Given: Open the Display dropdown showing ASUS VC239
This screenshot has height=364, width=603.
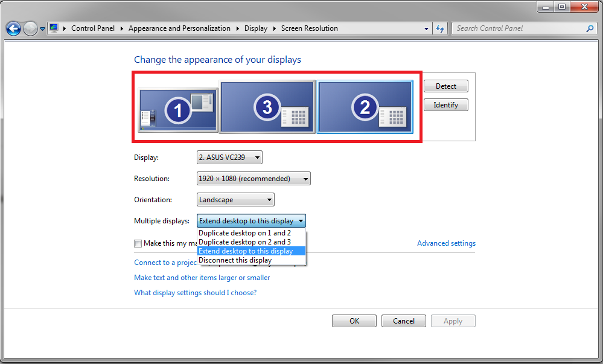Looking at the screenshot, I should 229,158.
